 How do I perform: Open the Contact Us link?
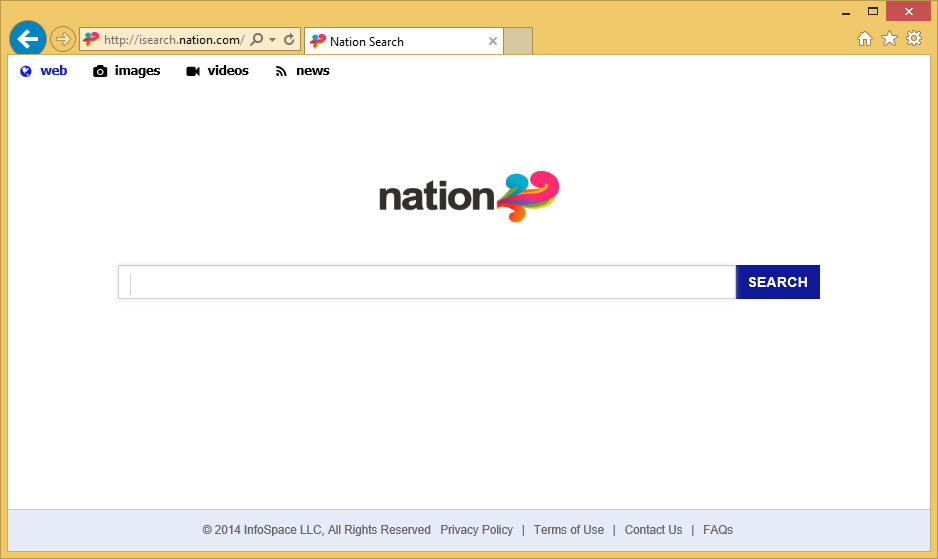[x=653, y=530]
